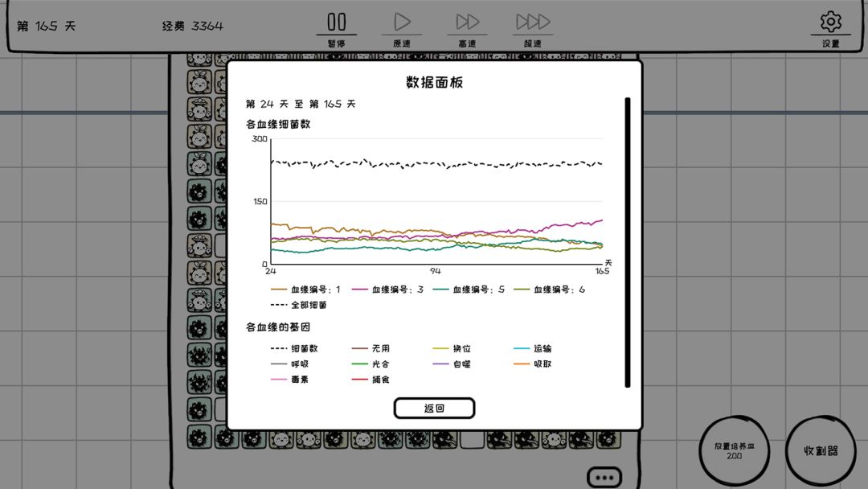
Task: Click the 吸取 gene legend item
Action: 533,364
